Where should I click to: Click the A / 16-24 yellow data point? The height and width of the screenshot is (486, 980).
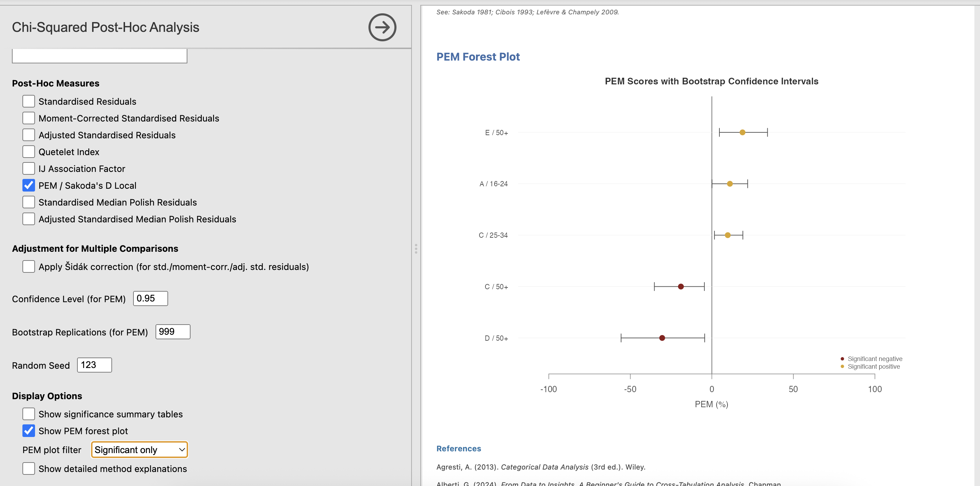click(x=730, y=184)
